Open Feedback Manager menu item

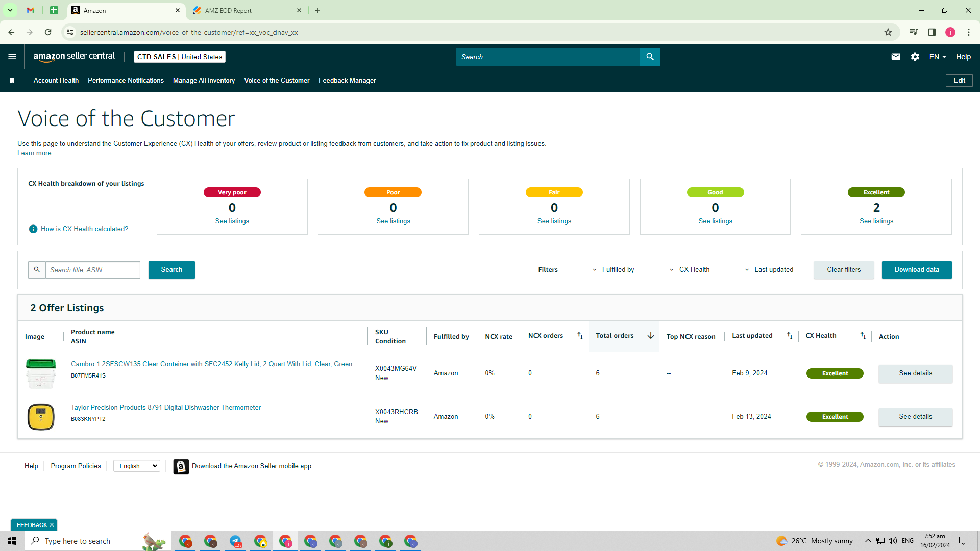tap(347, 81)
